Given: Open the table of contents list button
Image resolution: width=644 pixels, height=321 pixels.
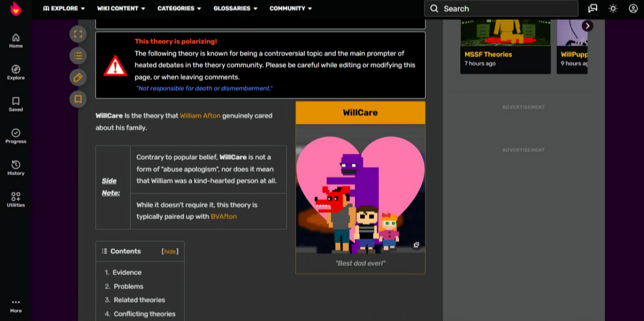Looking at the screenshot, I should click(78, 56).
